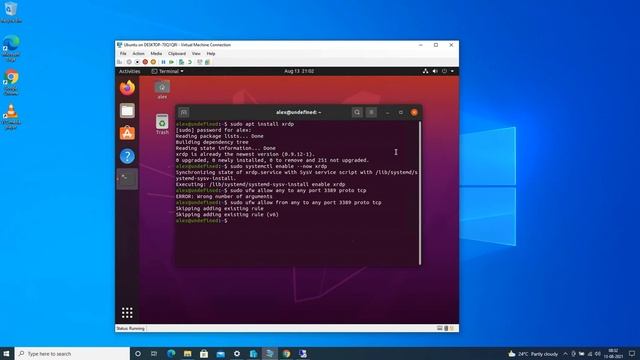Click the gray Start VM toolbar icon

(129, 62)
